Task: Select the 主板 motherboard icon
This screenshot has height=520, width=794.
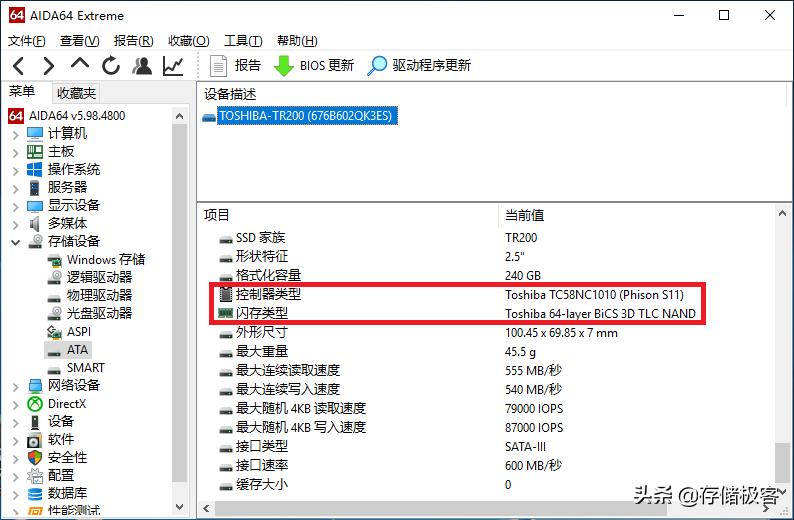Action: pos(35,151)
